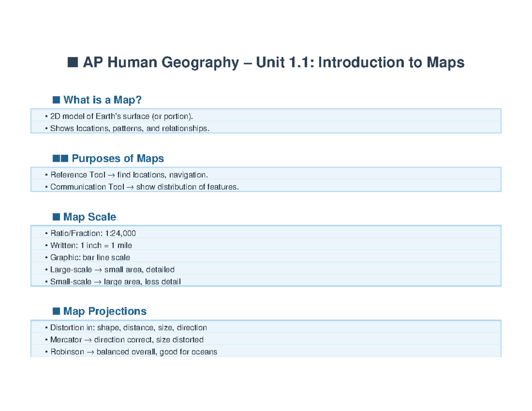
Task: Click the square icon beside "Map Scale"
Action: pos(56,217)
